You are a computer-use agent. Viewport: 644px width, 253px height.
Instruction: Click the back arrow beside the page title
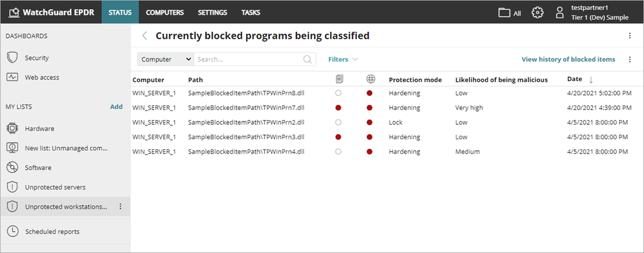coord(145,36)
